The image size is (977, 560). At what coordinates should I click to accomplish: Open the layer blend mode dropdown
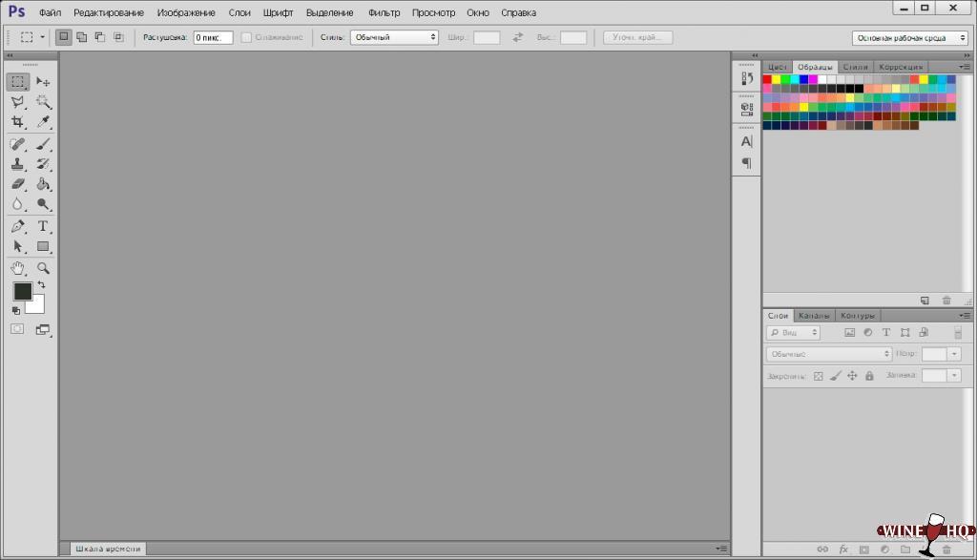coord(826,353)
